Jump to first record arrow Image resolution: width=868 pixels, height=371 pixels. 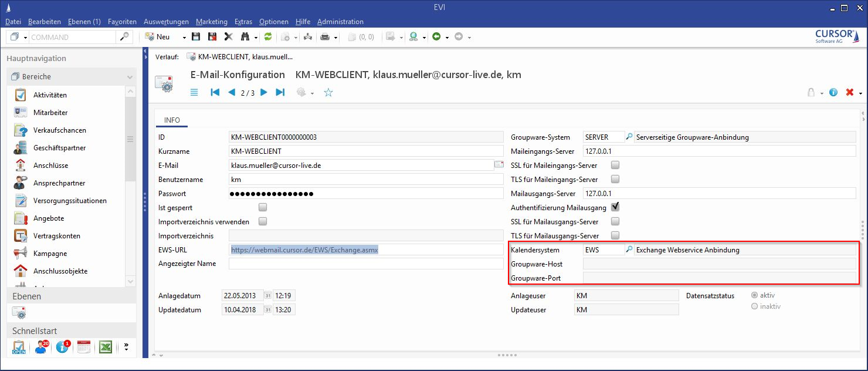click(x=215, y=92)
